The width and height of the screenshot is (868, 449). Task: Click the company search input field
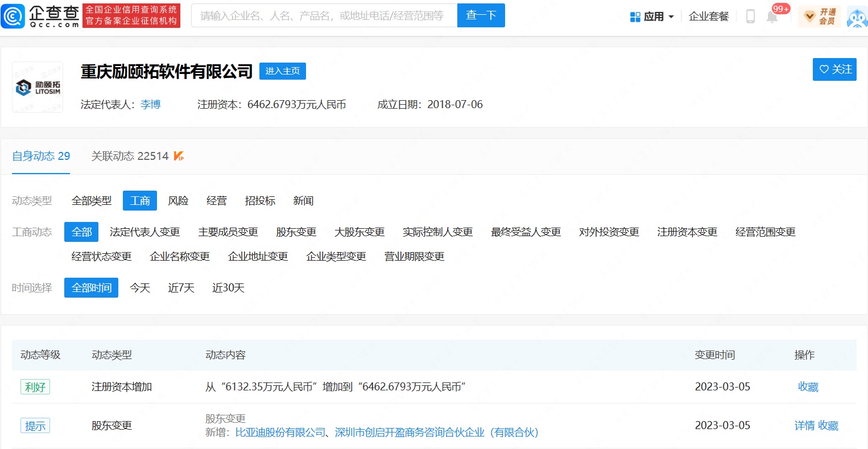pyautogui.click(x=324, y=16)
